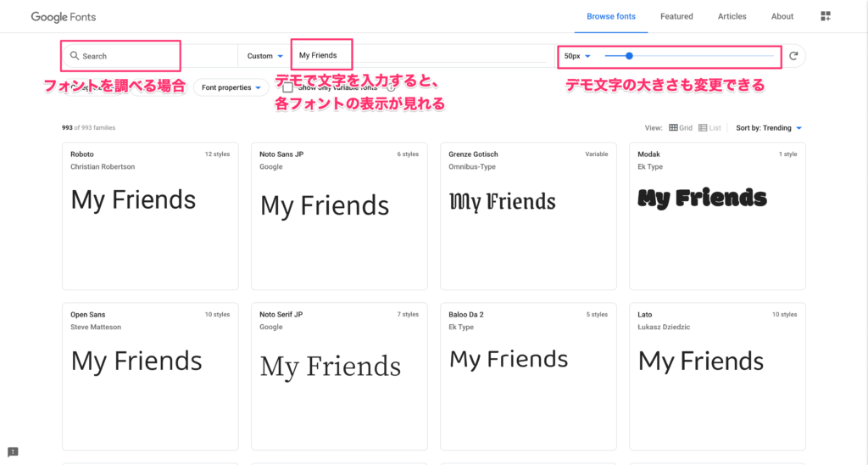Open the About page link

click(x=782, y=16)
